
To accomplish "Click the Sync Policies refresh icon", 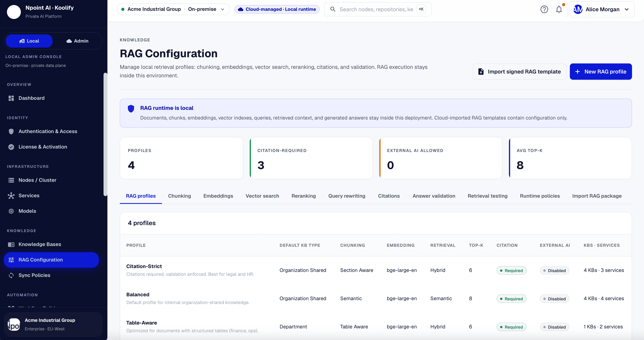I will [11, 275].
